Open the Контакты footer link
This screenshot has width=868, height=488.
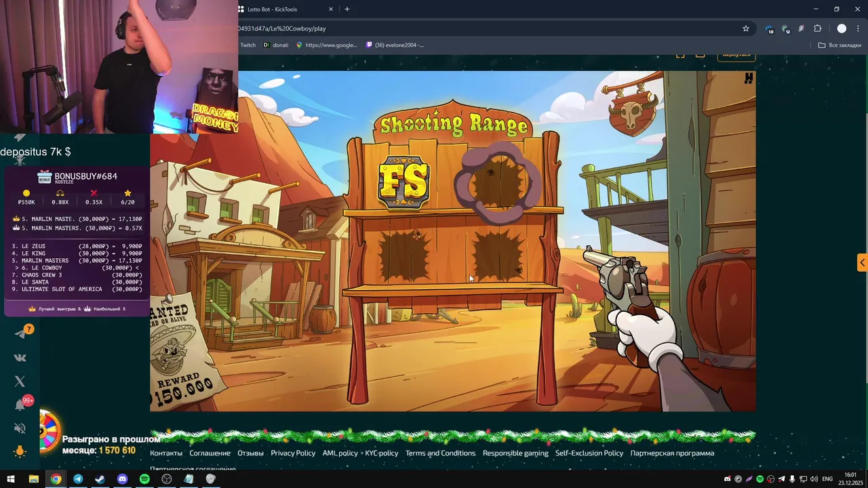(x=166, y=453)
